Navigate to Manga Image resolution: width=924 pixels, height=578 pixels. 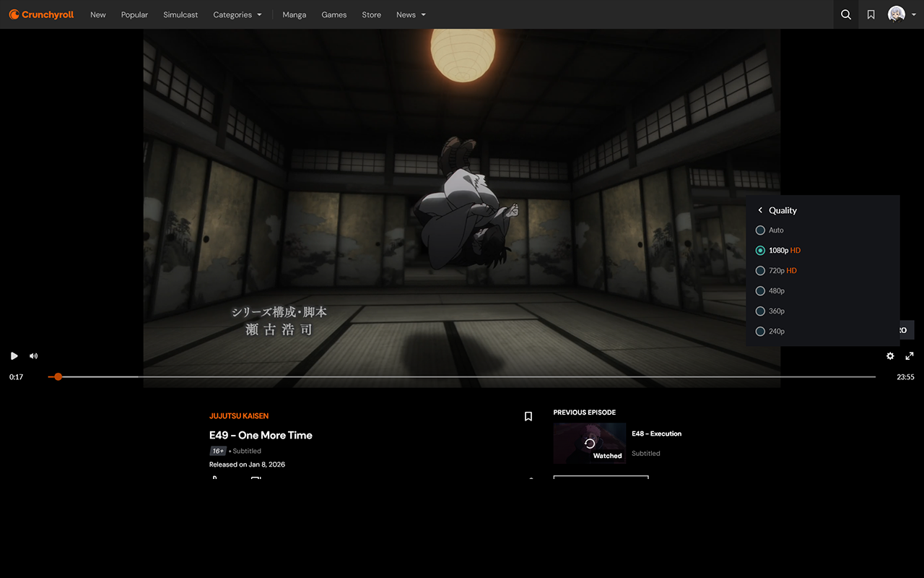tap(295, 14)
